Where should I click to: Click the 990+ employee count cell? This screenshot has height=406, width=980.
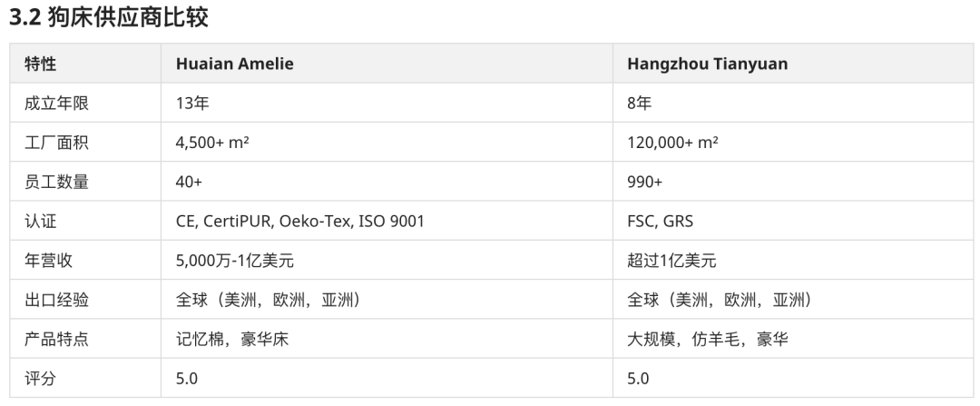coord(793,182)
